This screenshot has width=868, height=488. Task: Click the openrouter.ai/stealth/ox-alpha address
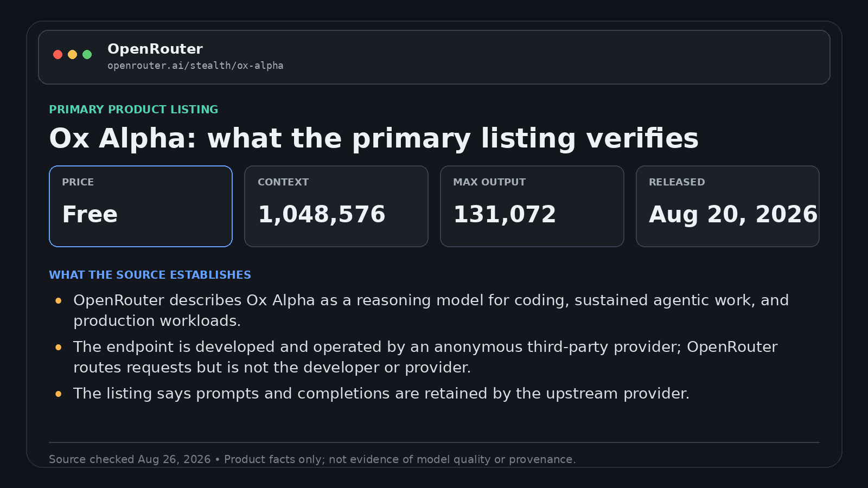195,66
